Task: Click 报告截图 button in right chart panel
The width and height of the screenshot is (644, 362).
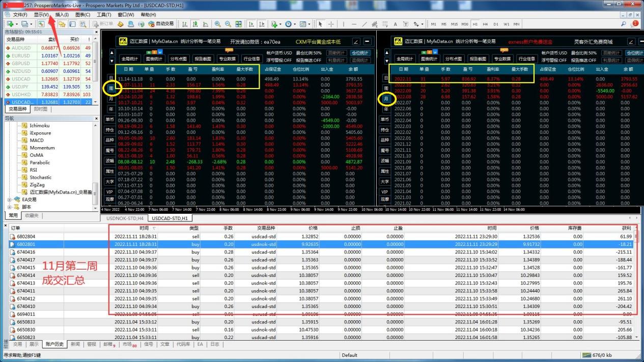Action: click(x=478, y=59)
